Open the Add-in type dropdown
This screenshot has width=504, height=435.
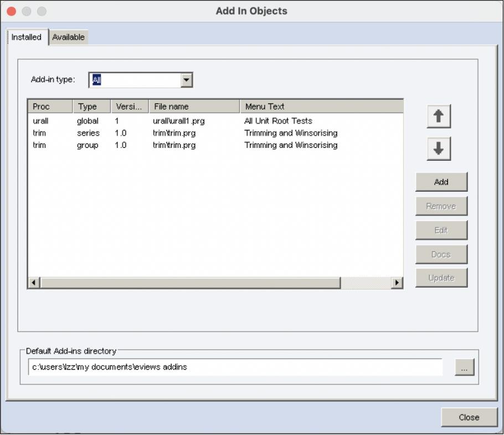(187, 80)
